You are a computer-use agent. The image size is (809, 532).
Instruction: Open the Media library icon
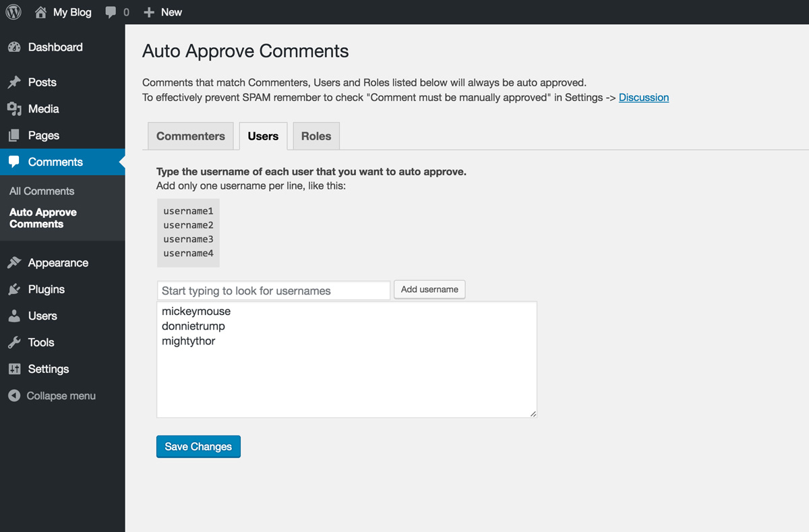click(x=14, y=109)
